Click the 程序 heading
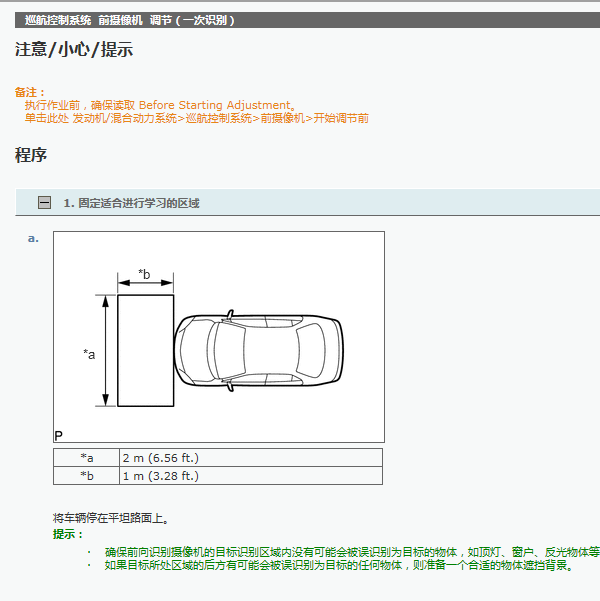600x601 pixels. pyautogui.click(x=31, y=155)
